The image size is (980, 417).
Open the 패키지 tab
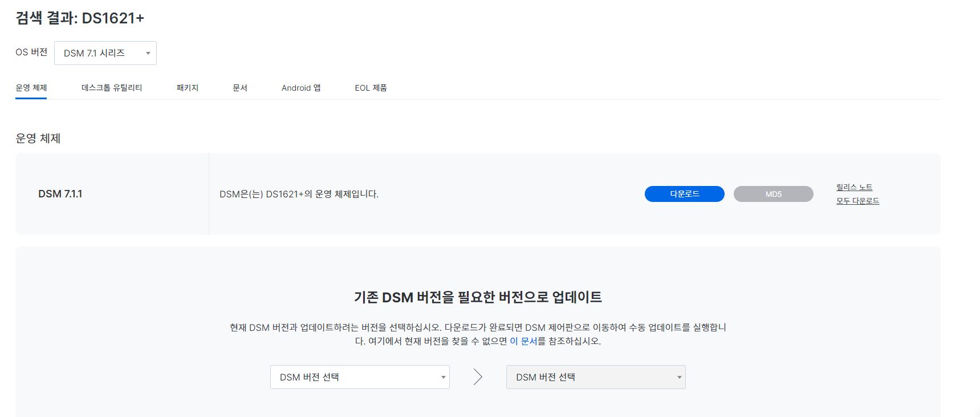(x=188, y=88)
